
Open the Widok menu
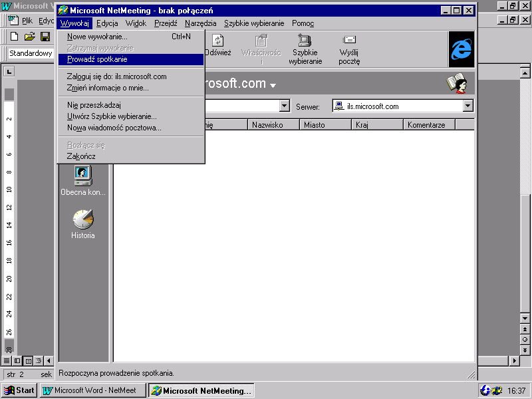(x=136, y=23)
